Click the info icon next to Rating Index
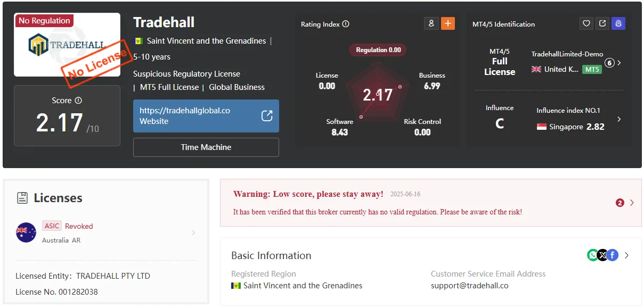 pyautogui.click(x=346, y=24)
